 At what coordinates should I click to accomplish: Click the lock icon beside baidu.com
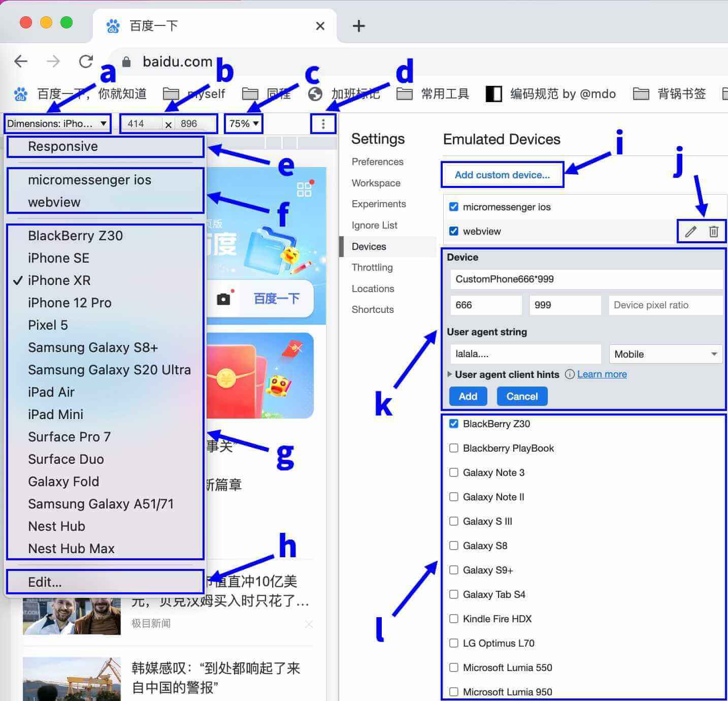click(x=127, y=62)
